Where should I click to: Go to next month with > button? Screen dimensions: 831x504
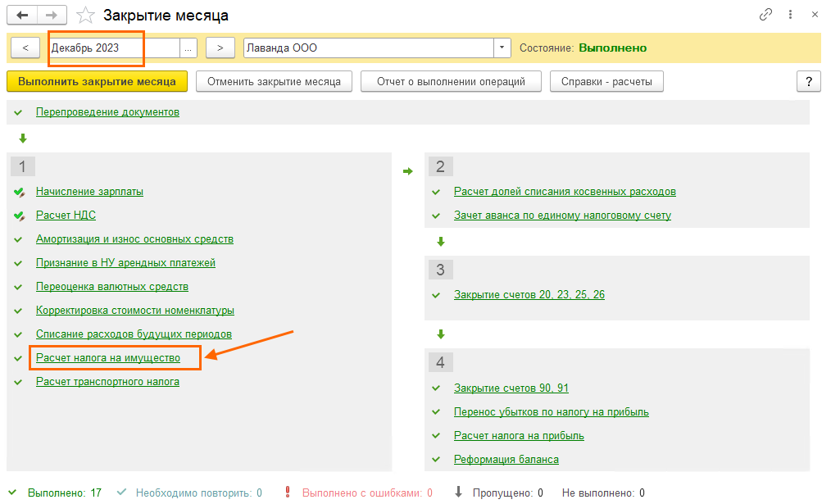coord(220,48)
